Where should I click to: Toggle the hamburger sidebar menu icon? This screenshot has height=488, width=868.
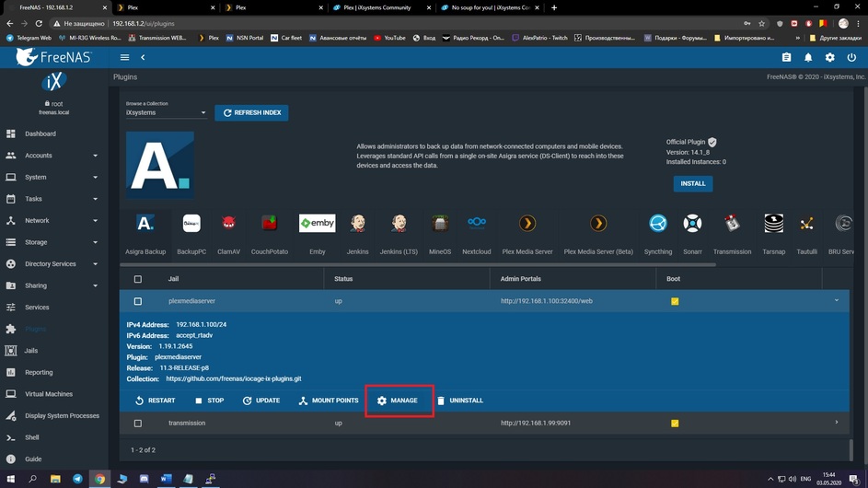pyautogui.click(x=124, y=57)
